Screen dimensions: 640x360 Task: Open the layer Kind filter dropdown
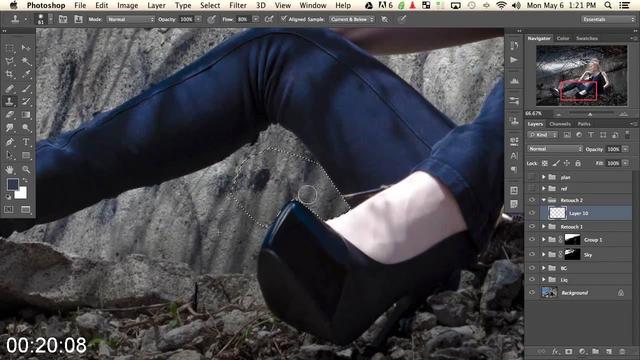542,135
